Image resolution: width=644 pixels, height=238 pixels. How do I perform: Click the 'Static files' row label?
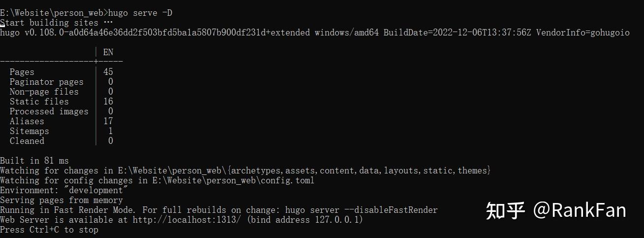pyautogui.click(x=39, y=102)
